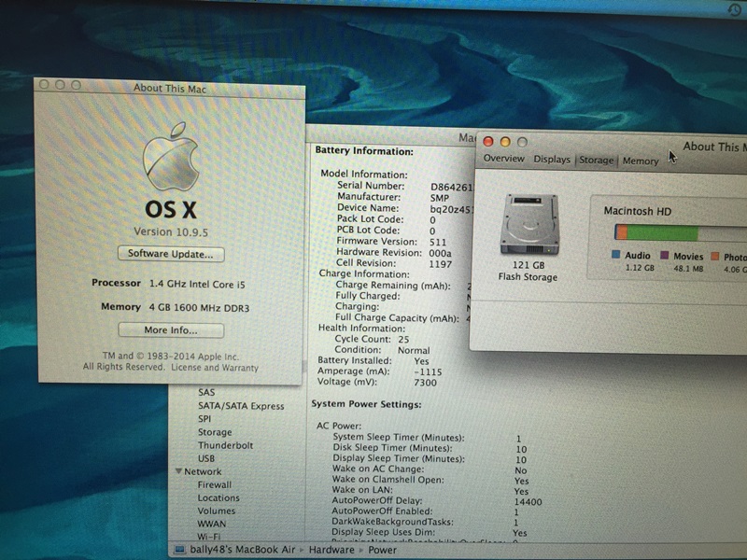This screenshot has height=560, width=747.
Task: Click the Wake on LAN row
Action: pyautogui.click(x=430, y=491)
